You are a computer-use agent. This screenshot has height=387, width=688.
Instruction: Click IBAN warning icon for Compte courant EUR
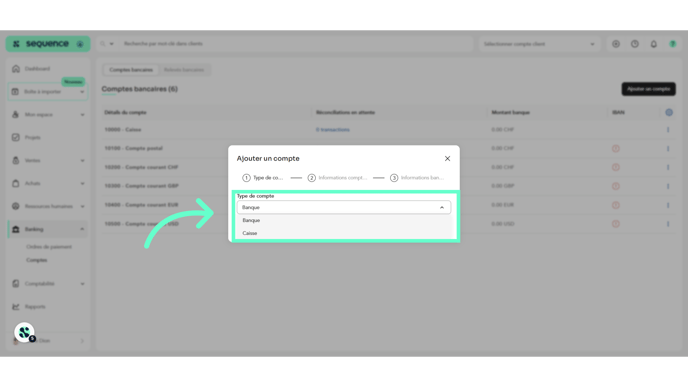tap(616, 205)
